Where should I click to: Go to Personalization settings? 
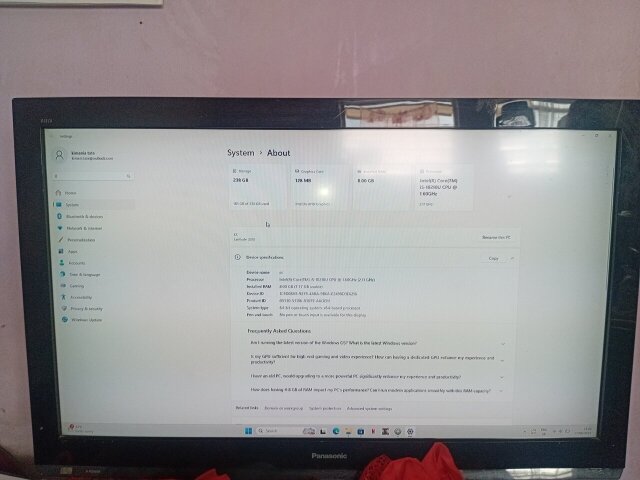pos(81,240)
